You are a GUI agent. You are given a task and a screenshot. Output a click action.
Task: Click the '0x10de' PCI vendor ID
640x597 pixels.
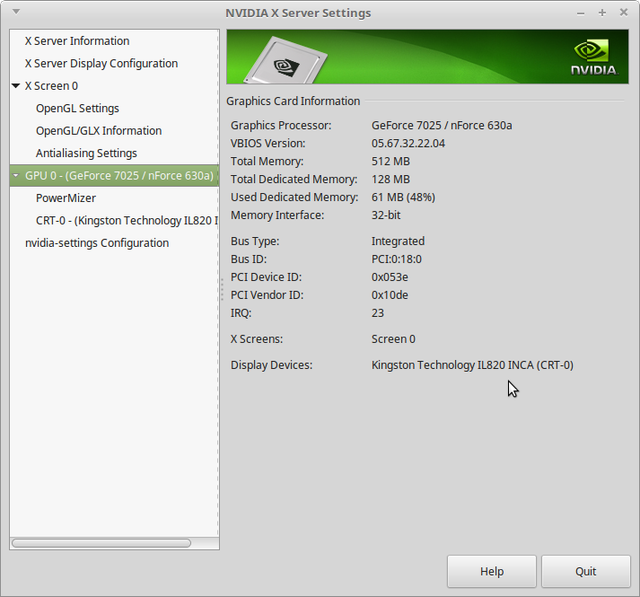point(390,295)
